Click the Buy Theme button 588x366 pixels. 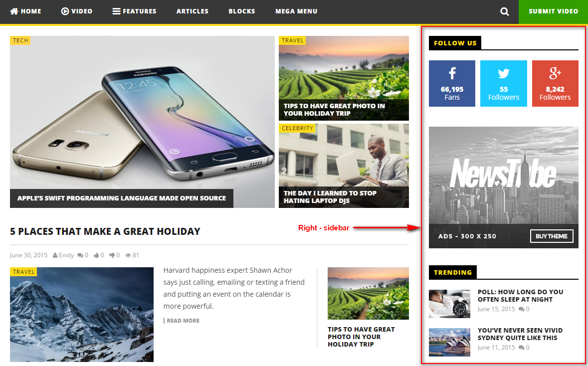click(x=552, y=236)
